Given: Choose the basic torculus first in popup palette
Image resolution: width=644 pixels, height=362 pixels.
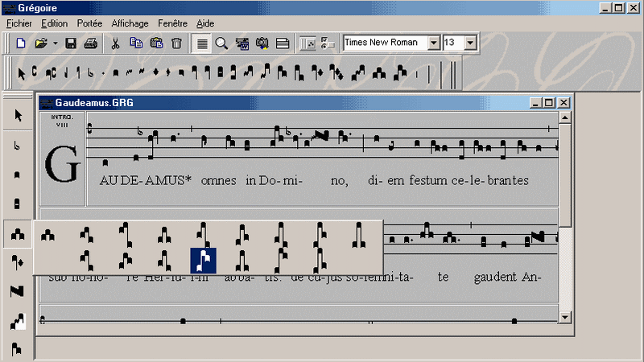Looking at the screenshot, I should point(47,235).
